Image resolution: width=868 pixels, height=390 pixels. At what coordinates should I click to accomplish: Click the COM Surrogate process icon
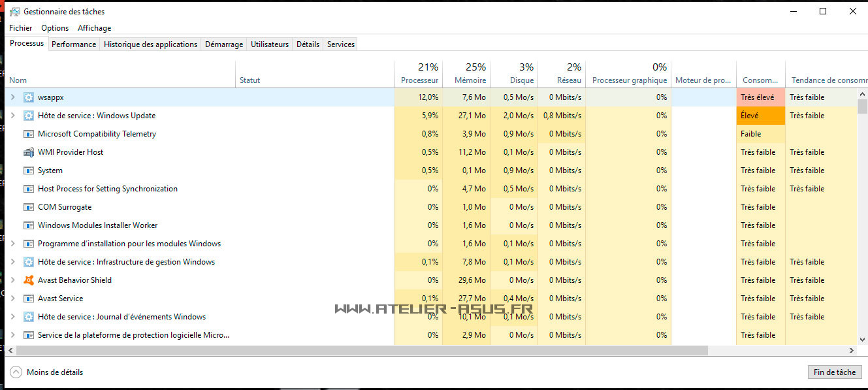point(28,207)
